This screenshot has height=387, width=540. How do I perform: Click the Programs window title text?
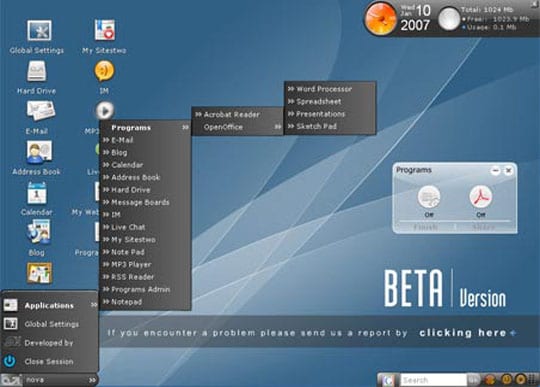pos(414,170)
